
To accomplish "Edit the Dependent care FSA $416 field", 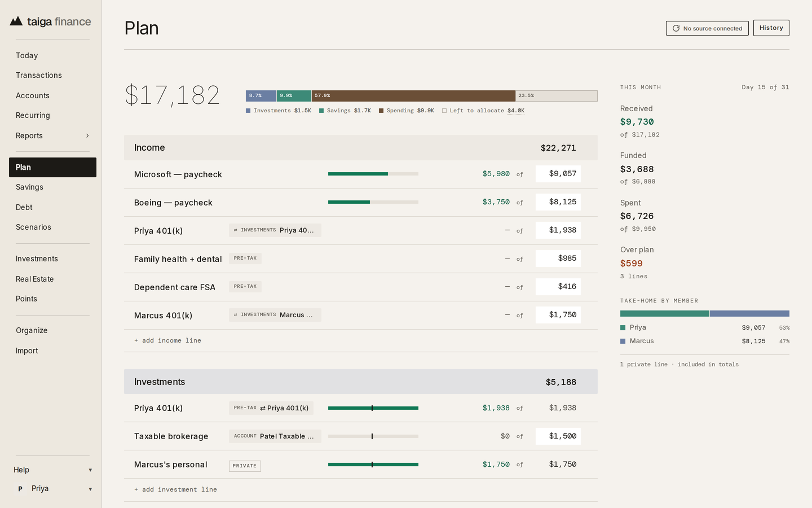I will (558, 287).
